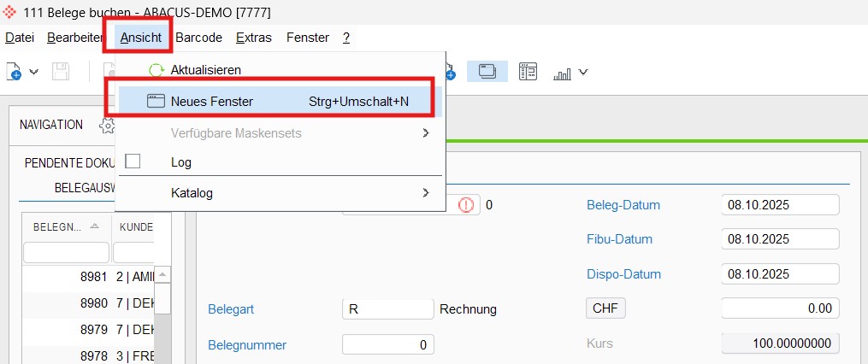Select Neues Fenster menu entry
The width and height of the screenshot is (868, 364).
[x=280, y=102]
